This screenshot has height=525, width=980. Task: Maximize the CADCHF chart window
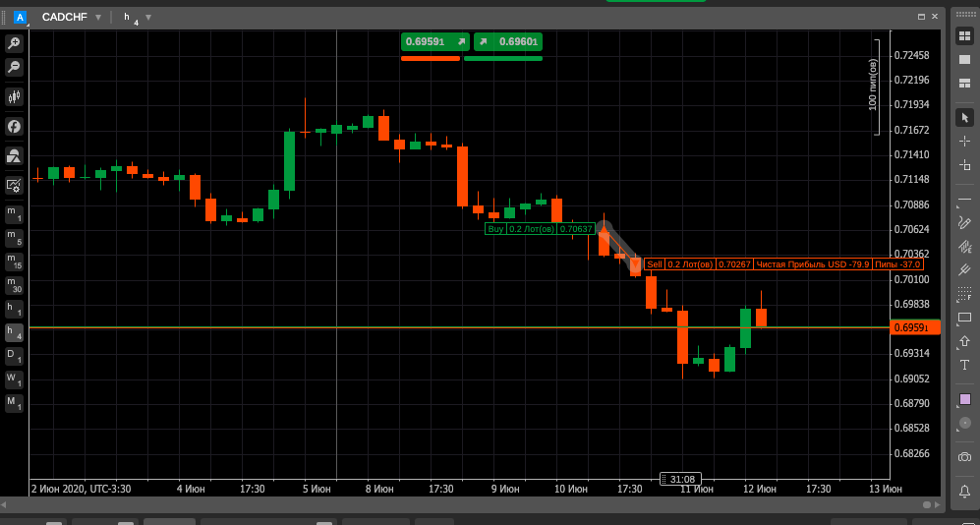click(921, 17)
